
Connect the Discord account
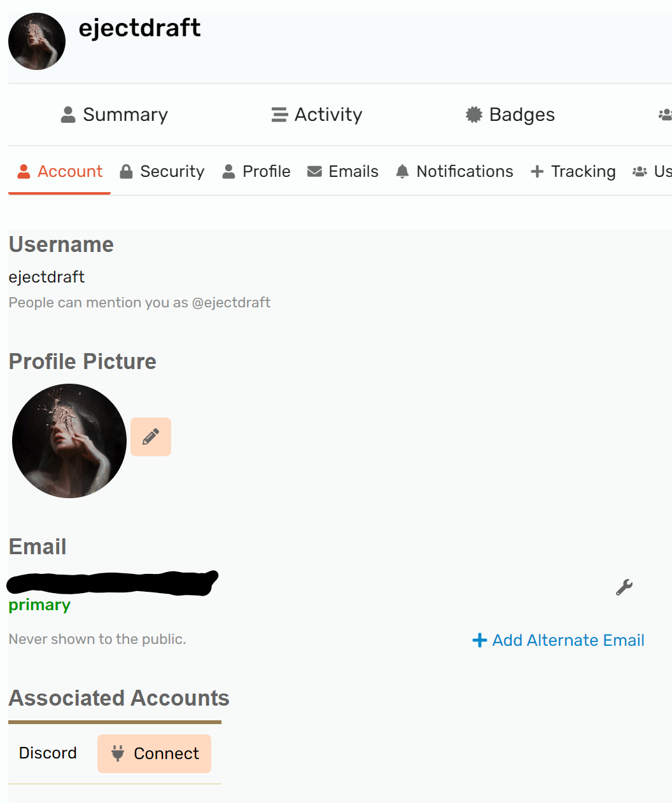155,753
